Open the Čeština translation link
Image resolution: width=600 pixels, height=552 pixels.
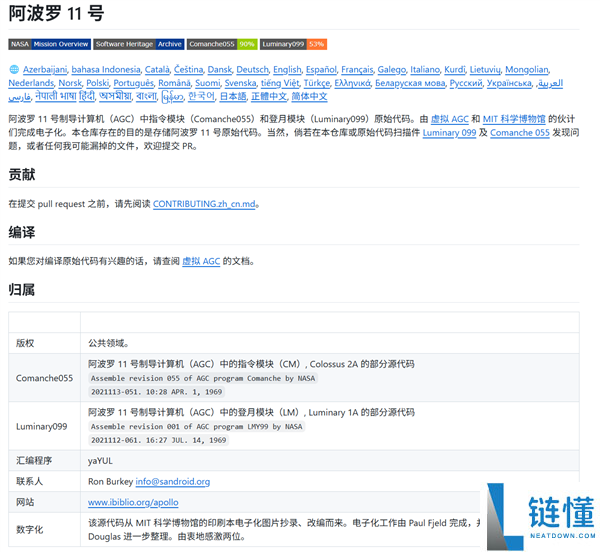(x=189, y=70)
